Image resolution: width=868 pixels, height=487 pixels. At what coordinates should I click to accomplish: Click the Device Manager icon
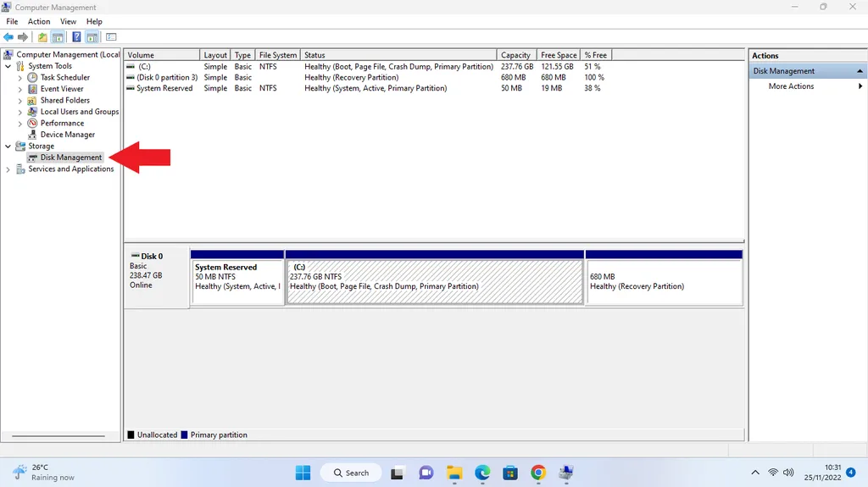point(33,135)
